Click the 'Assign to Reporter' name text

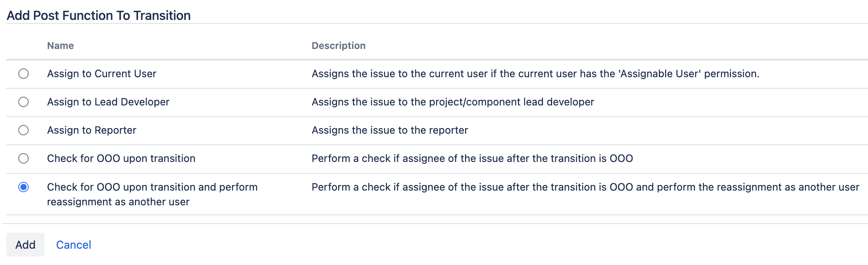point(91,130)
